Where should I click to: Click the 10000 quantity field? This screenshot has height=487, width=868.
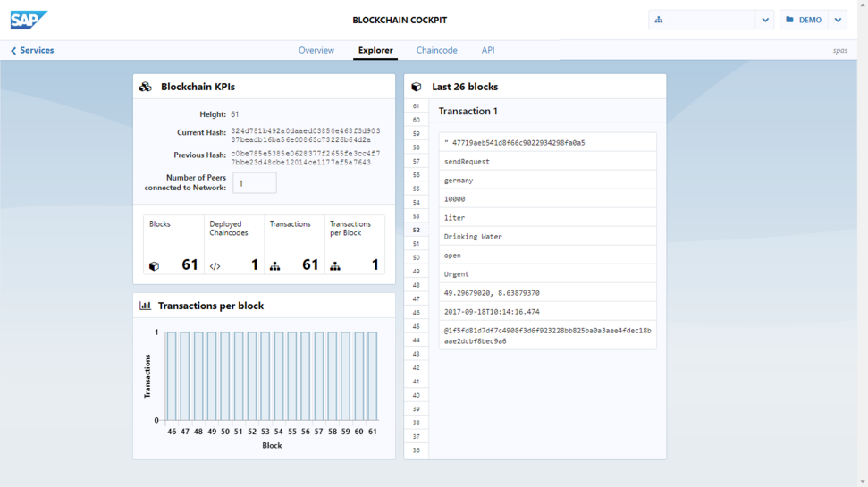(547, 199)
